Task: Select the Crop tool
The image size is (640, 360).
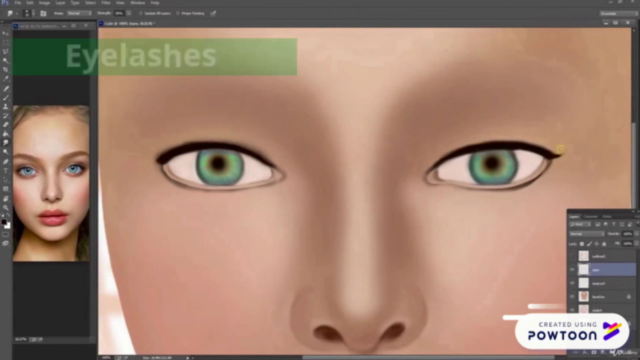Action: click(x=6, y=69)
